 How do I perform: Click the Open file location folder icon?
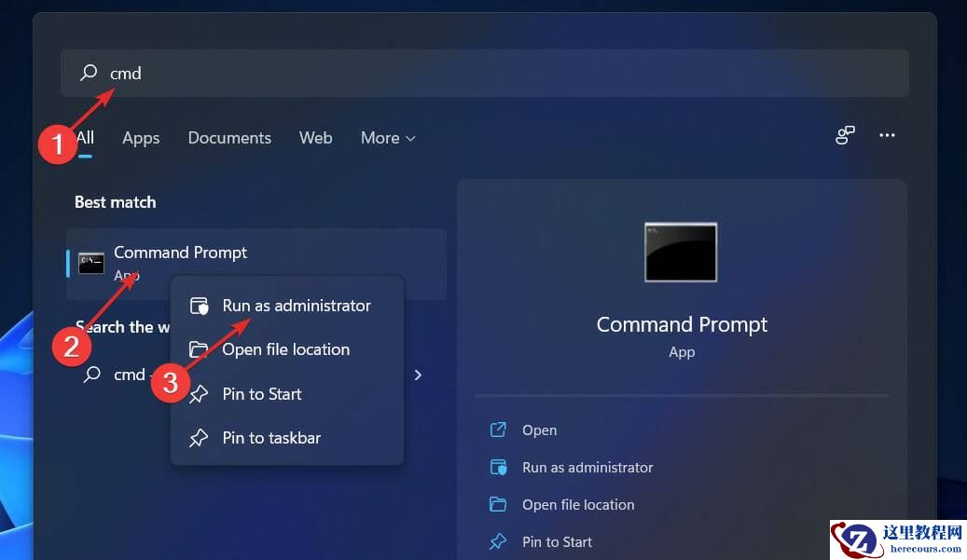[x=200, y=349]
